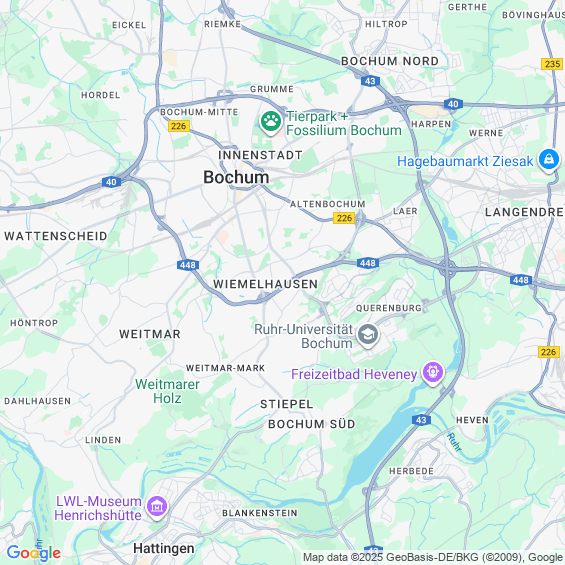Select the 226 shield at Altenbochum

coord(344,218)
